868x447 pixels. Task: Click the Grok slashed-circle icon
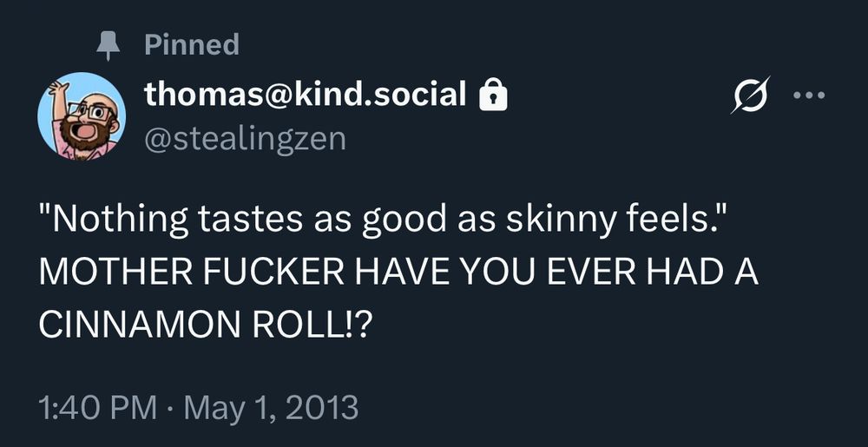coord(748,95)
